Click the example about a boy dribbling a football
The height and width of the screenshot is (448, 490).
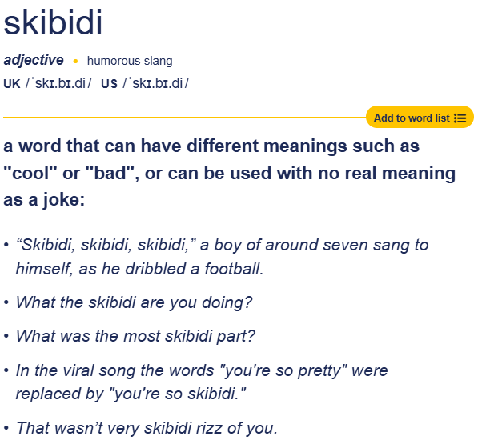[x=222, y=257]
